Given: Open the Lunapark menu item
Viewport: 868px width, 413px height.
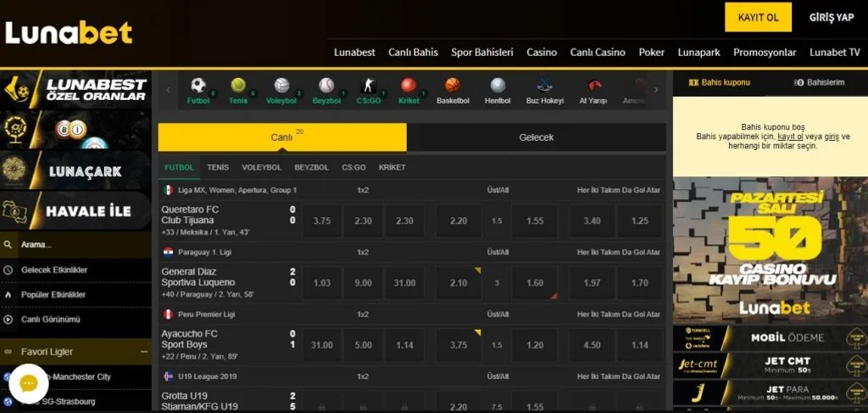Looking at the screenshot, I should pos(699,53).
